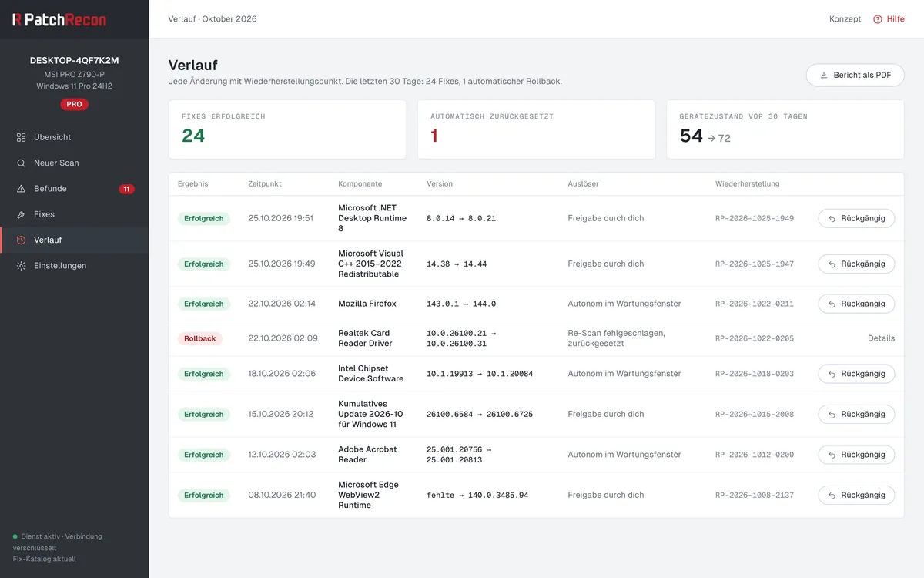
Task: Rückgängig the Edge WebView2 Runtime install
Action: tap(856, 496)
